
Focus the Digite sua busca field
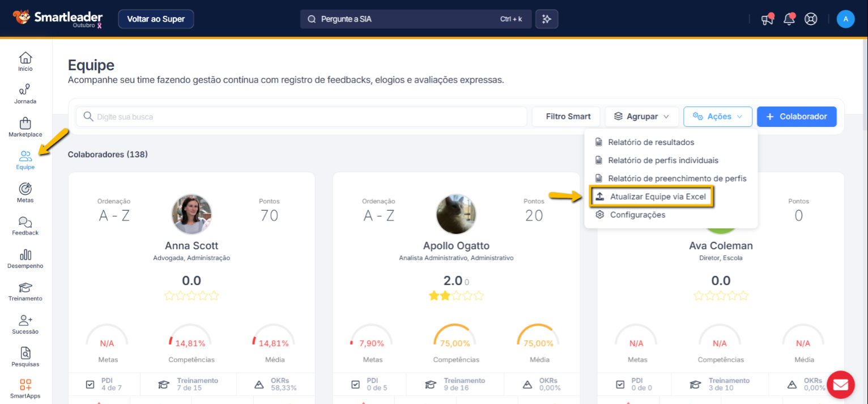306,117
